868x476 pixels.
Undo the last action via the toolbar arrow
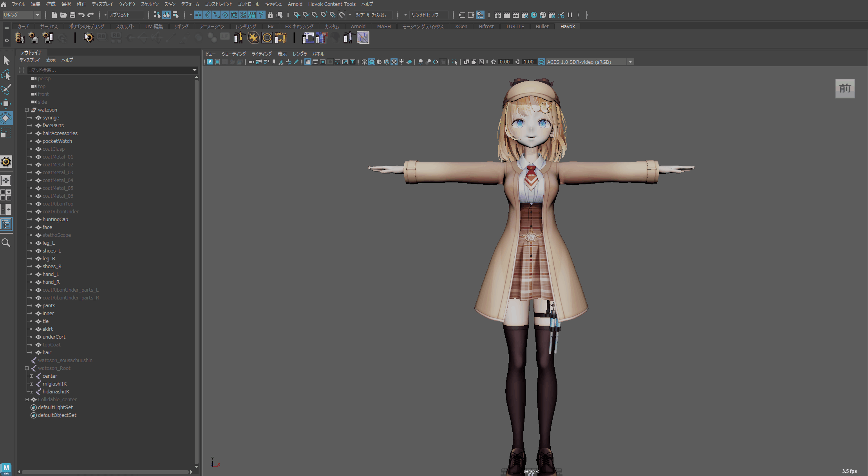81,15
